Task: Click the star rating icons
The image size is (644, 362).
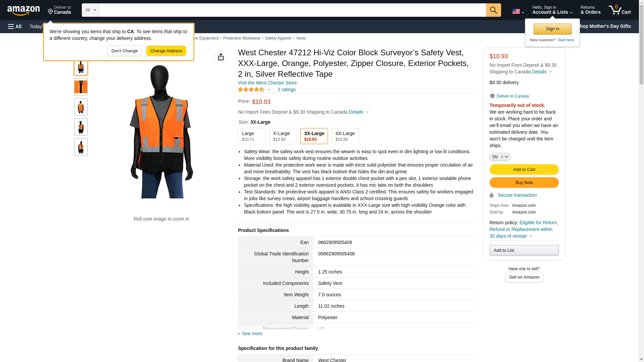Action: point(251,89)
